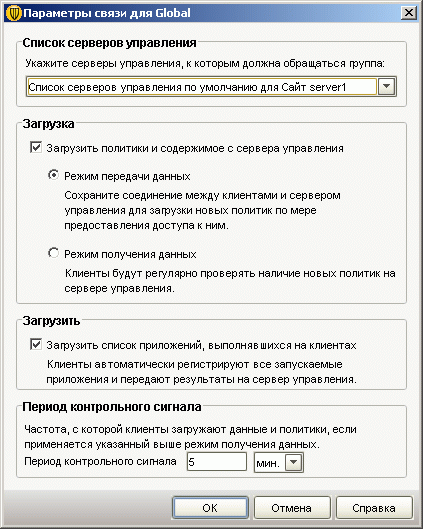Screen dimensions: 423x529
Task: Click the Symantec shield icon in title bar
Action: click(13, 13)
